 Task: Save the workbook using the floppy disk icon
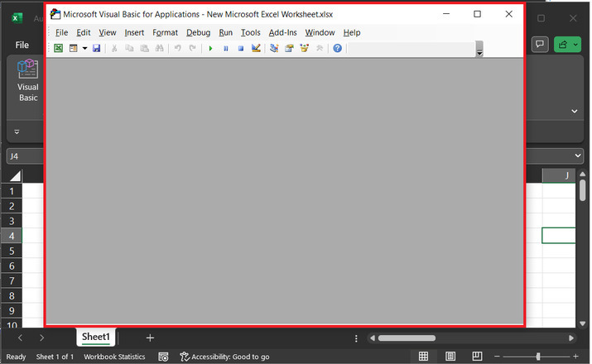tap(97, 48)
